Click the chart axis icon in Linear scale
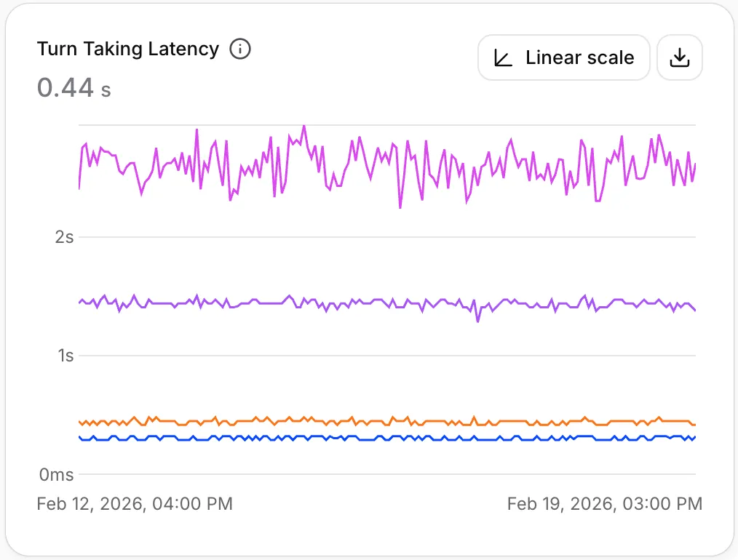 click(x=503, y=58)
